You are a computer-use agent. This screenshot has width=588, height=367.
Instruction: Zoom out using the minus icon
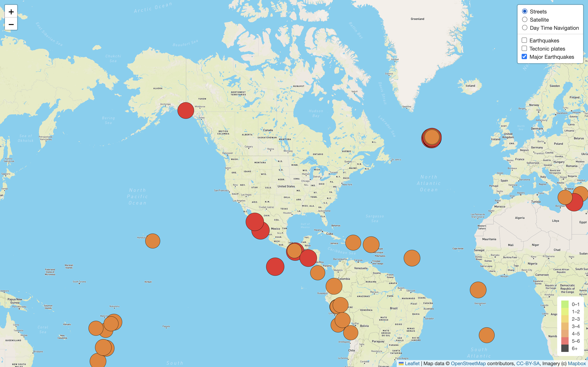point(11,24)
